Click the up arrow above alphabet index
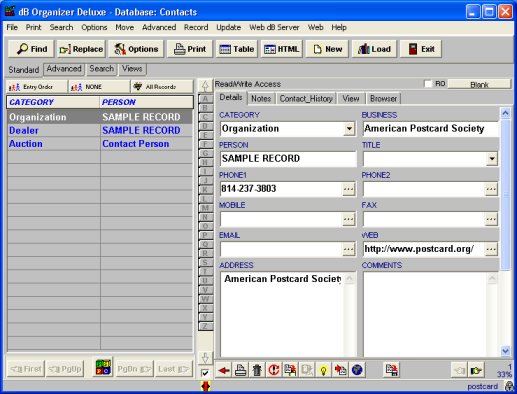Image resolution: width=517 pixels, height=394 pixels. [x=205, y=86]
